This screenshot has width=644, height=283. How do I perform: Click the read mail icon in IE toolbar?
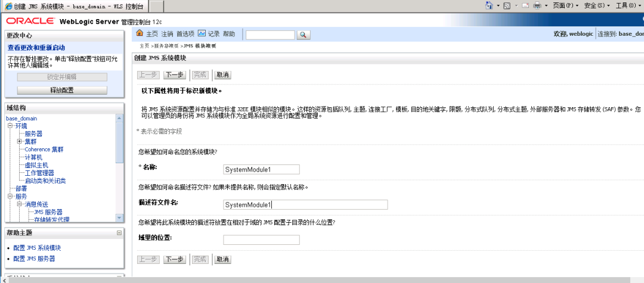(525, 6)
